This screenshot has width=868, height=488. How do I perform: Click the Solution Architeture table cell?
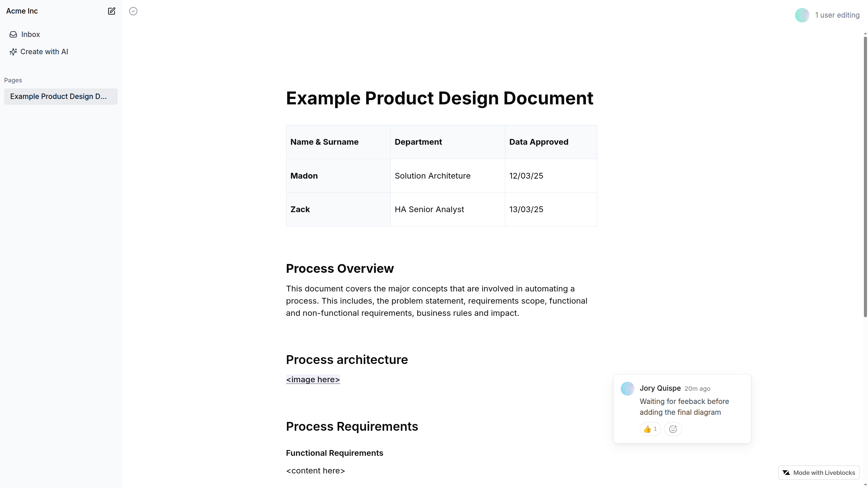[447, 176]
